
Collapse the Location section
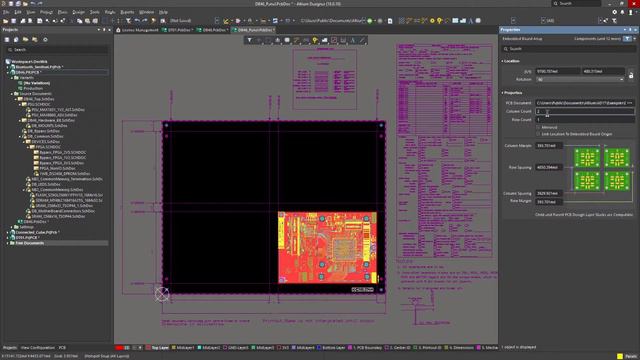pos(502,61)
